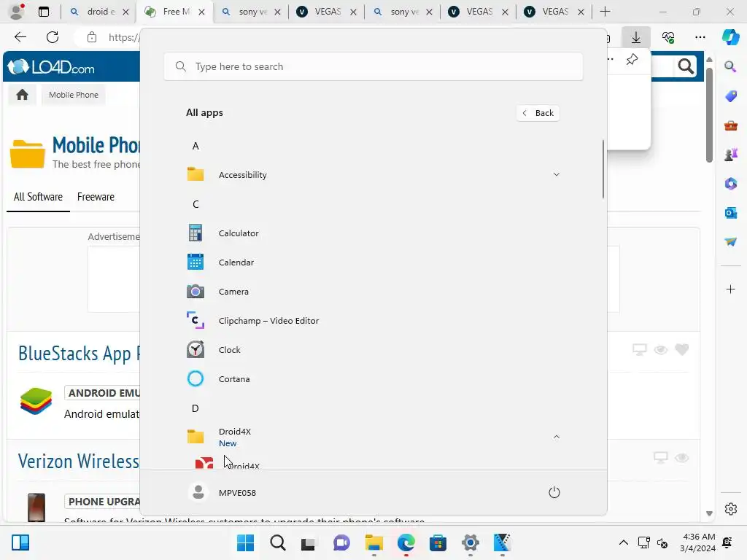Open the Clock app
Image resolution: width=747 pixels, height=560 pixels.
pyautogui.click(x=373, y=350)
